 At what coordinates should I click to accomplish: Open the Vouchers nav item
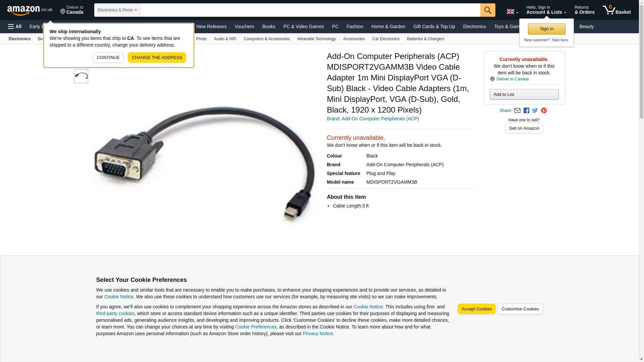[x=244, y=26]
